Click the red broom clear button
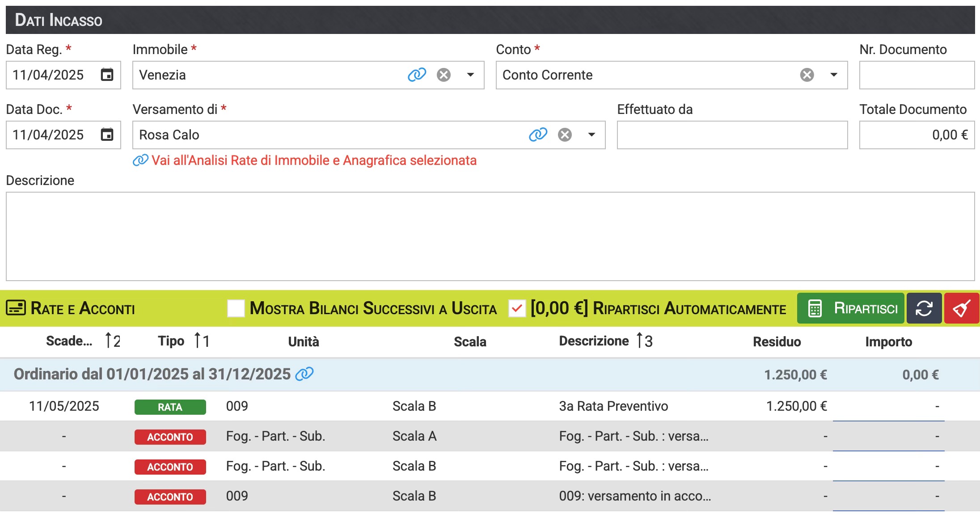 [961, 308]
